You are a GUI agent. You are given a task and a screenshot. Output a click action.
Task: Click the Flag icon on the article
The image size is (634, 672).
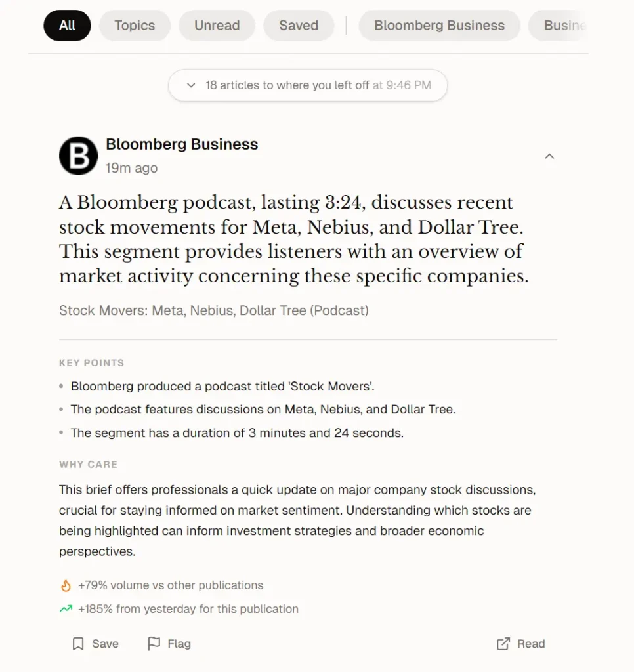click(154, 644)
